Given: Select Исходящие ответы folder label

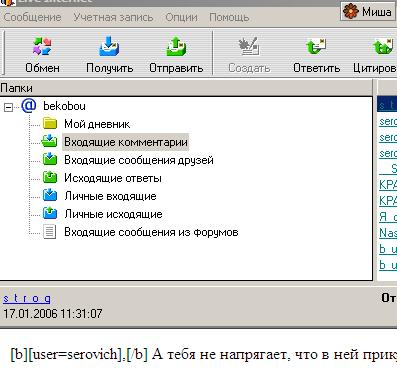Looking at the screenshot, I should 113,178.
